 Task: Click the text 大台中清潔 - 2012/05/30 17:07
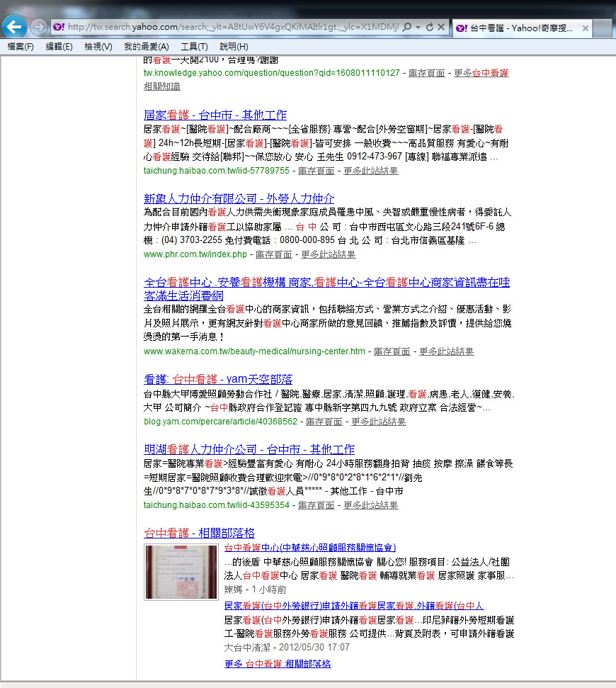[287, 648]
